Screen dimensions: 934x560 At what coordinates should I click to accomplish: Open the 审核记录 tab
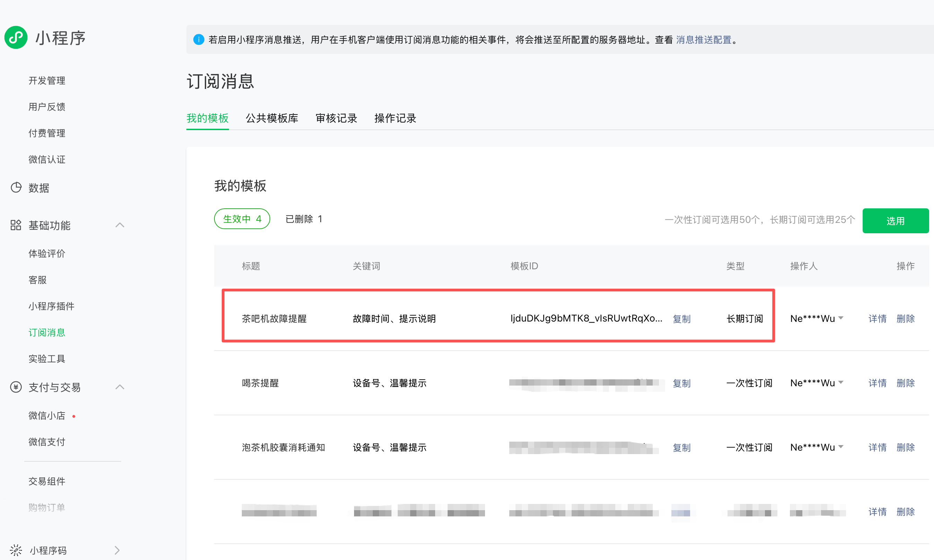[x=336, y=118]
